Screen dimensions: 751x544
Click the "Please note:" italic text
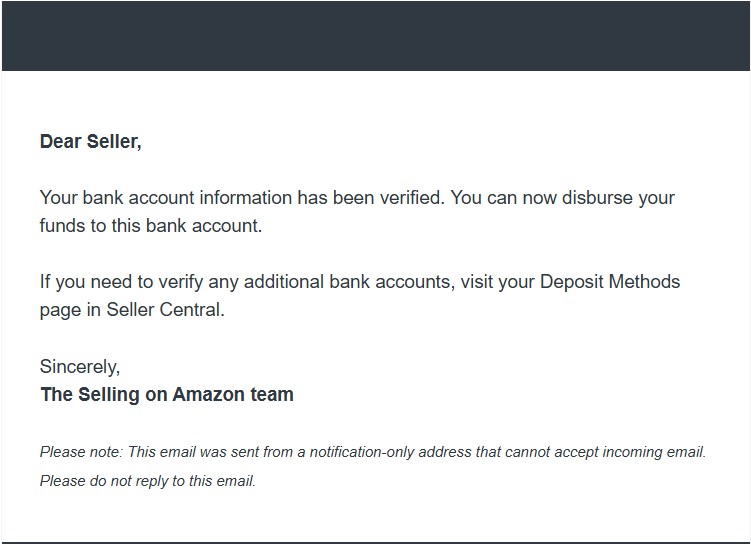81,452
